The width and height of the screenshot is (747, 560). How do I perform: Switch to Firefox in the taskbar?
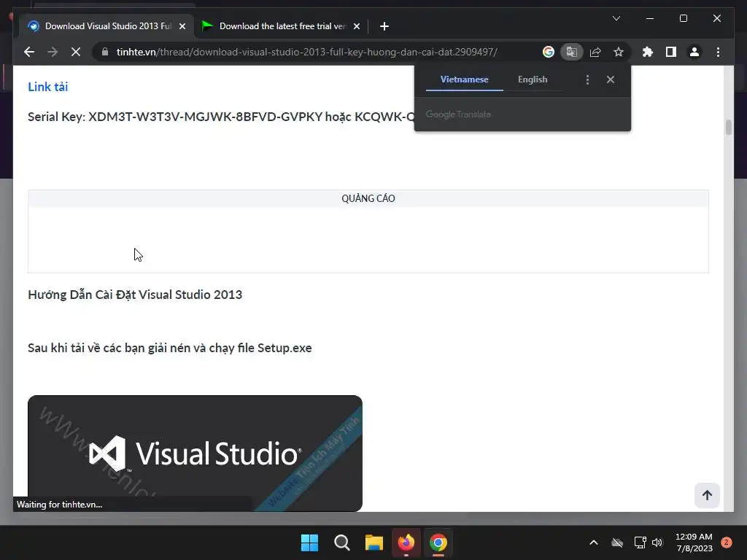[406, 542]
